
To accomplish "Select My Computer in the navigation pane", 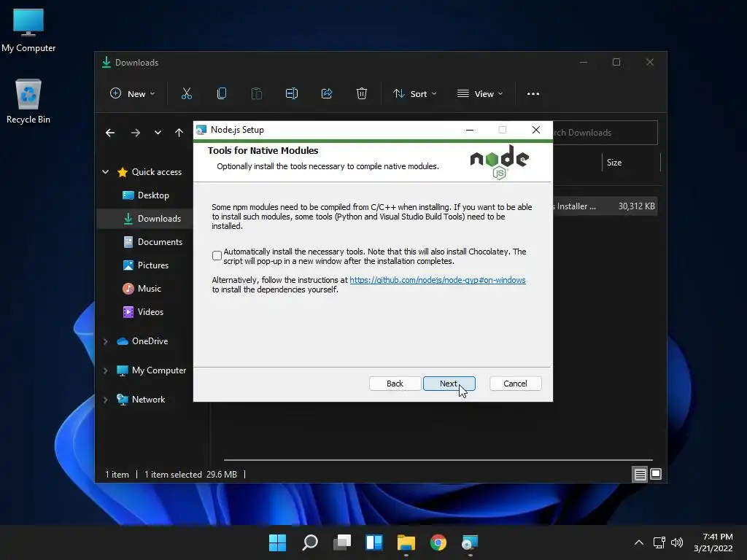I will click(x=151, y=370).
